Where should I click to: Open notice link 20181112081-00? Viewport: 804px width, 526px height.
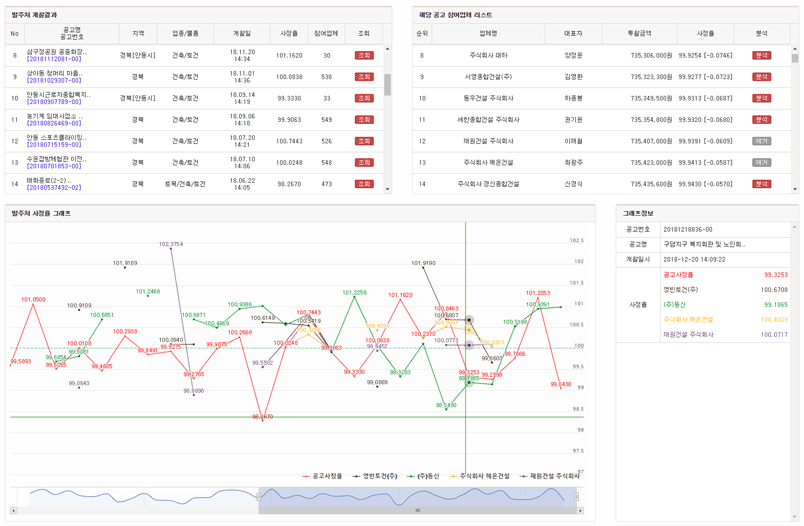(54, 60)
